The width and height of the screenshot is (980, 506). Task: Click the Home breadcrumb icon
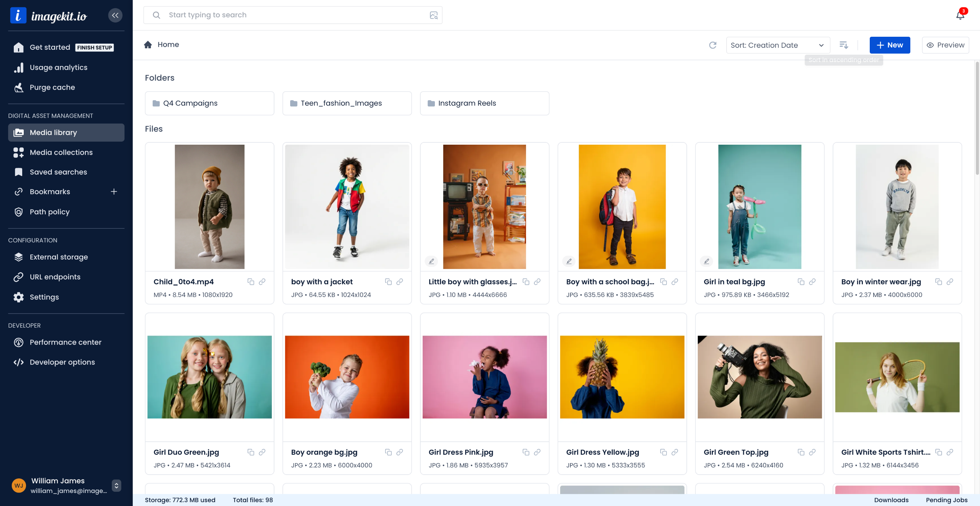[148, 45]
